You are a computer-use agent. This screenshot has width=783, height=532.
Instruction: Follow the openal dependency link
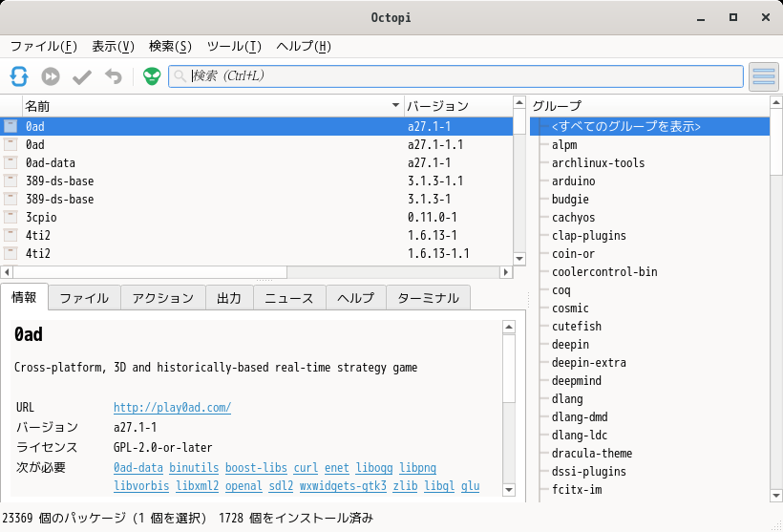[243, 486]
